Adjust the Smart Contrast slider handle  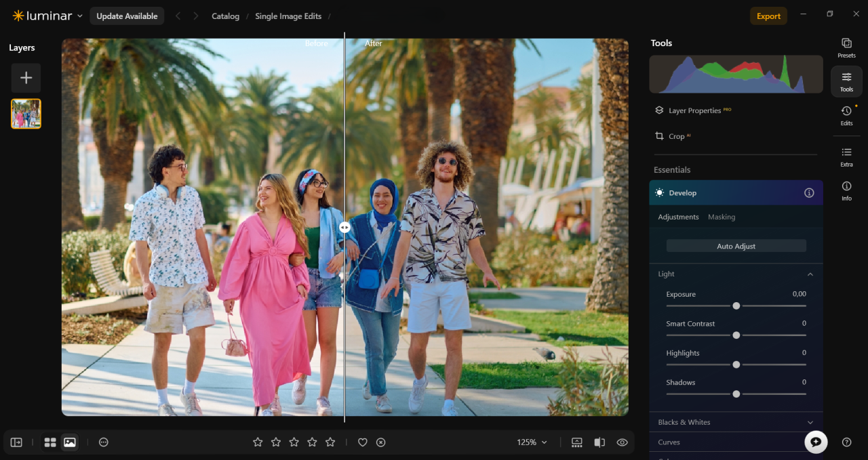[x=736, y=335]
